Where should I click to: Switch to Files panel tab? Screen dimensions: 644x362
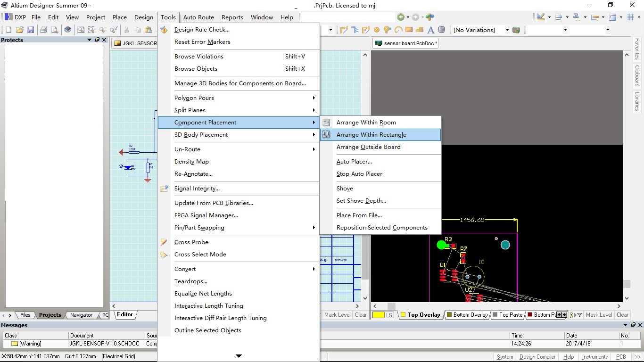(x=25, y=315)
